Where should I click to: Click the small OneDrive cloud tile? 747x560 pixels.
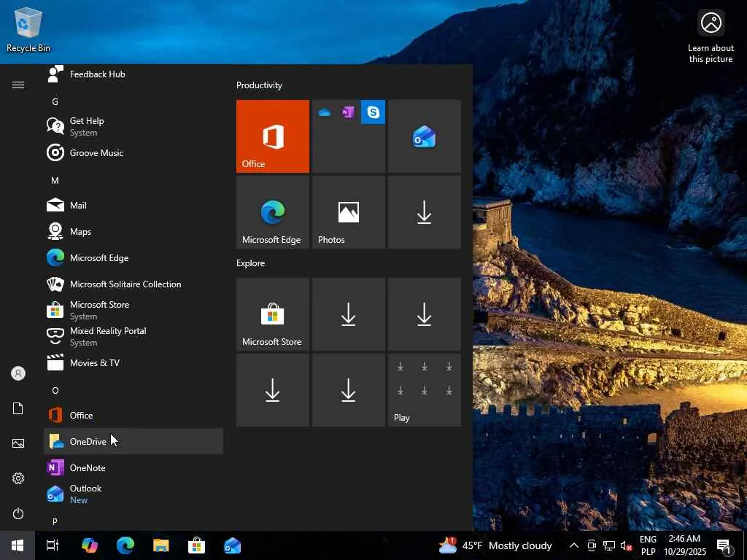pos(325,112)
